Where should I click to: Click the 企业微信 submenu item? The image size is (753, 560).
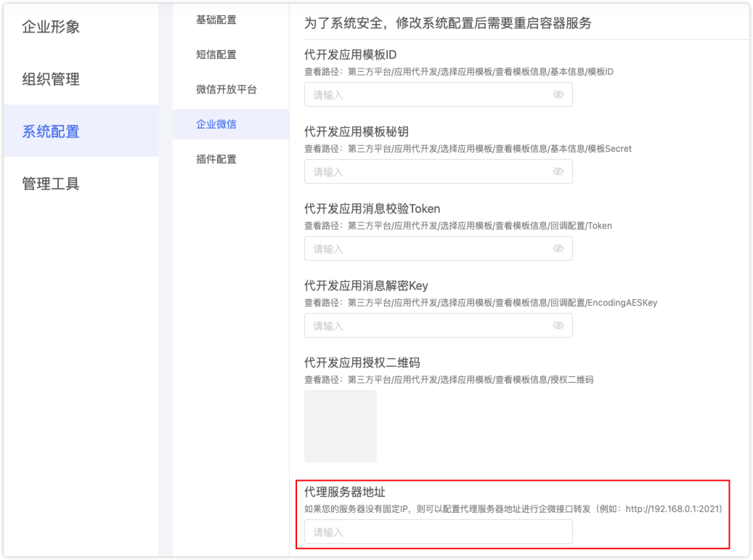click(x=216, y=124)
